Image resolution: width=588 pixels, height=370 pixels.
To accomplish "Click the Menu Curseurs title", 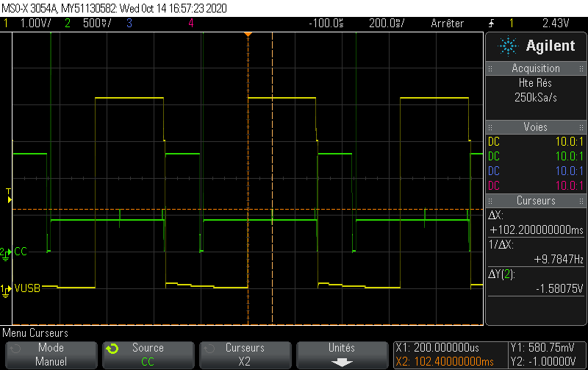I will [x=35, y=332].
